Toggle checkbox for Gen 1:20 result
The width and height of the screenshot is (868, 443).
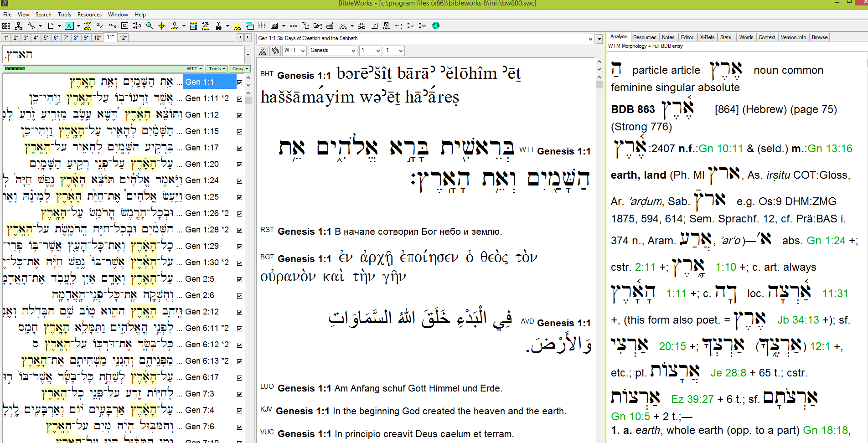tap(240, 165)
